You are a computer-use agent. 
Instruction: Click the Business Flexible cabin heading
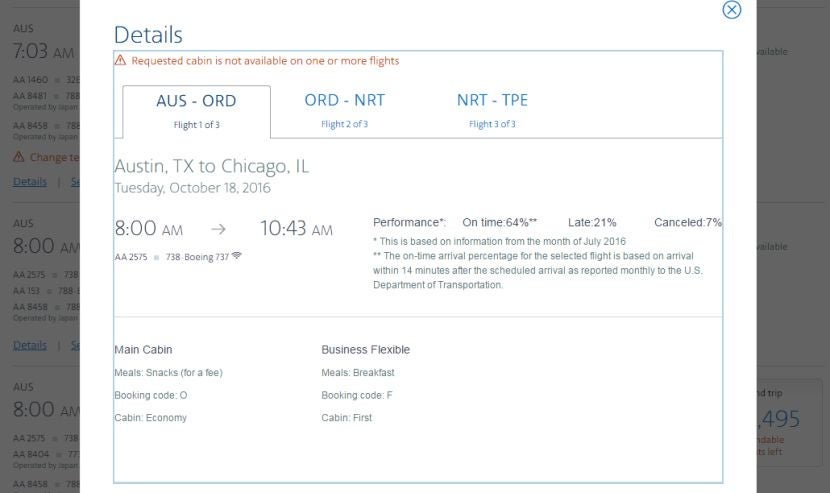click(x=365, y=350)
